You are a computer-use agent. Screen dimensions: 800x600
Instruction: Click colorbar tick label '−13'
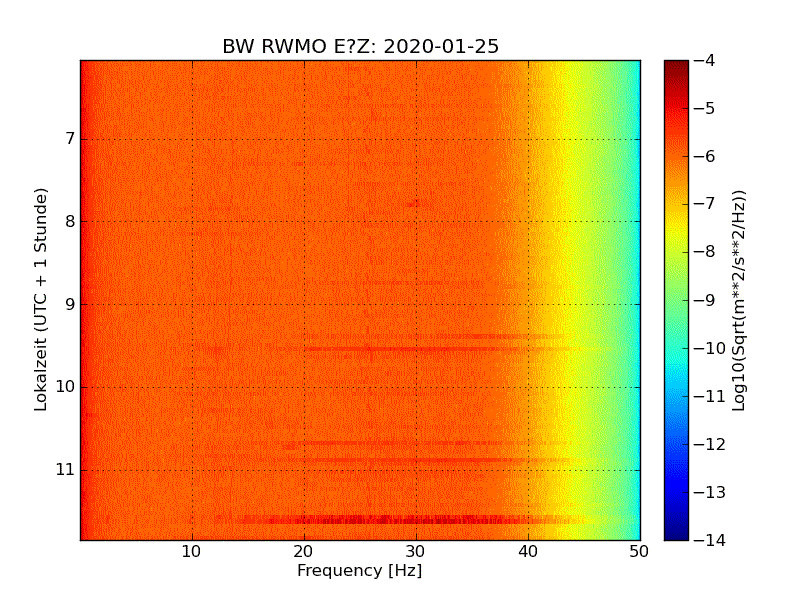click(710, 492)
